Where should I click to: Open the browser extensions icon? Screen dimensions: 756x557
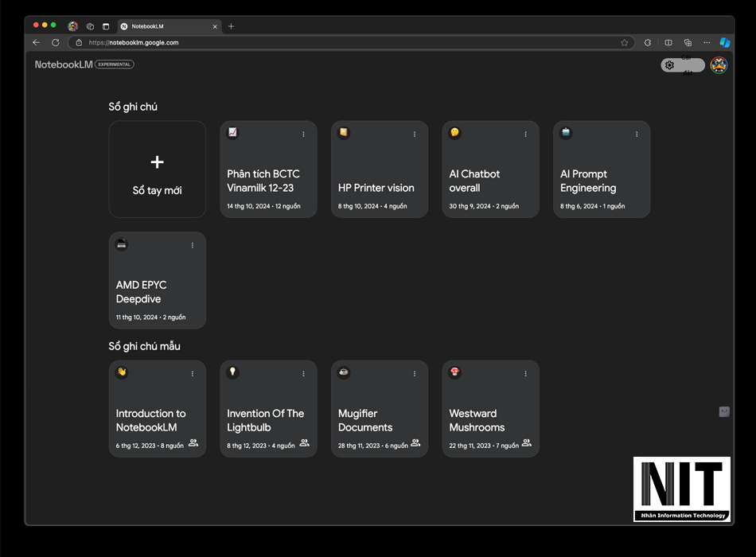click(x=648, y=42)
